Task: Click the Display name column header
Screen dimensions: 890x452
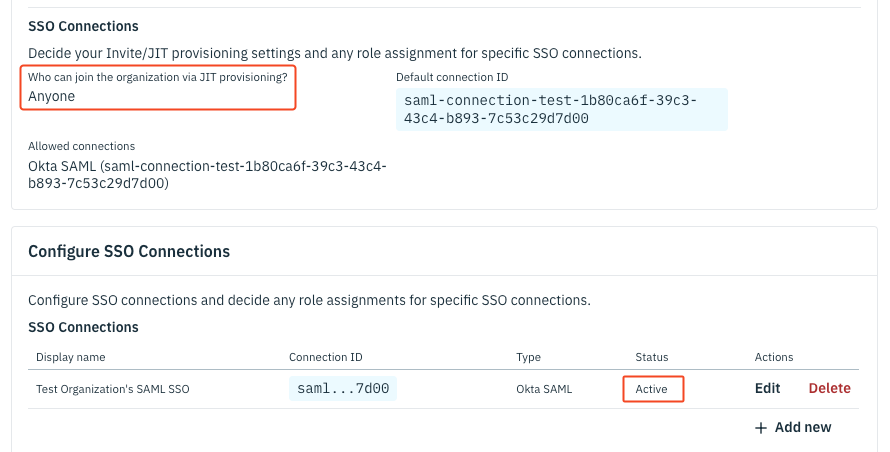Action: (x=70, y=357)
